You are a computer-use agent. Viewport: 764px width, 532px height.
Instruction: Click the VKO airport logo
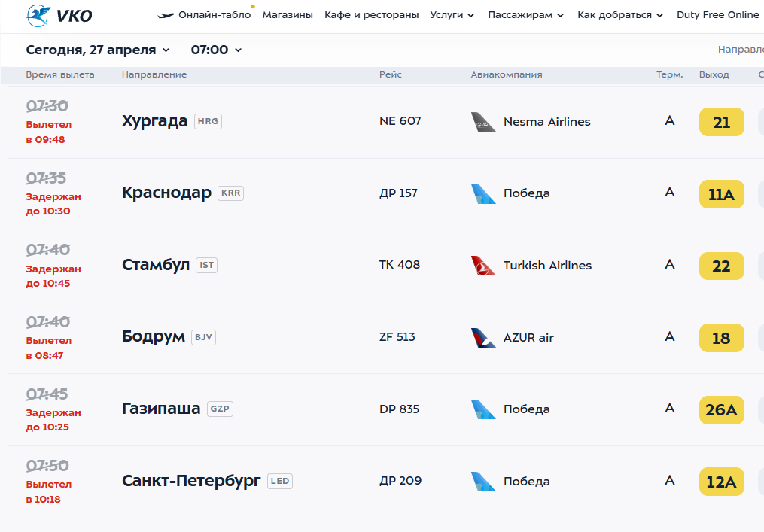click(59, 15)
